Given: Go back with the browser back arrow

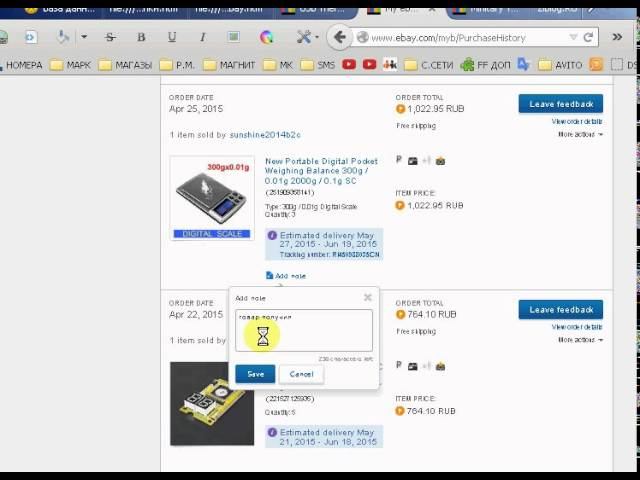Looking at the screenshot, I should pyautogui.click(x=339, y=37).
